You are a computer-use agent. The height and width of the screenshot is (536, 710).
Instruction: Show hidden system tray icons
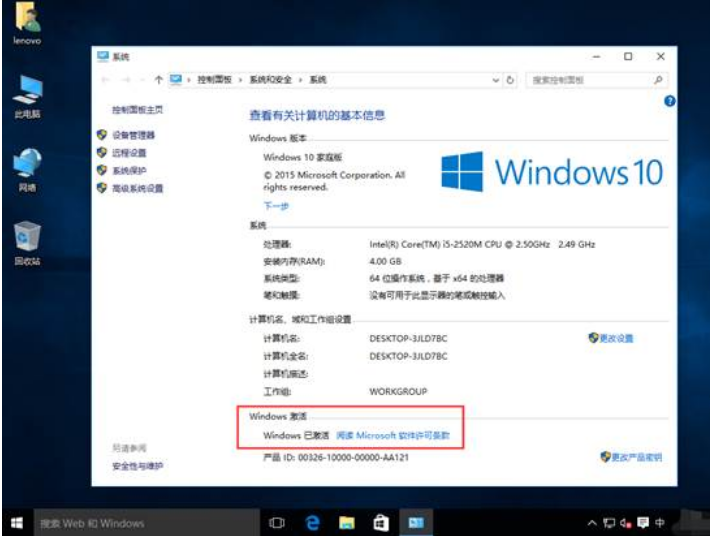[594, 523]
